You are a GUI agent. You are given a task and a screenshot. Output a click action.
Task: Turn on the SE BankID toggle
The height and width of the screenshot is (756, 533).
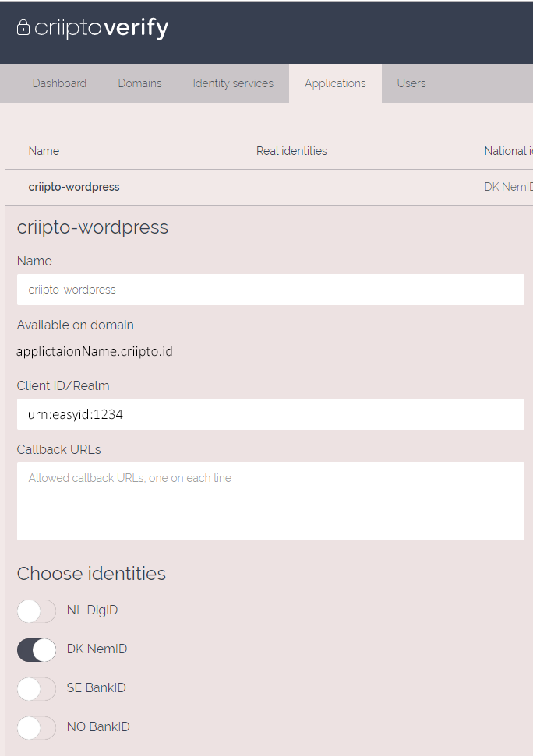click(37, 689)
